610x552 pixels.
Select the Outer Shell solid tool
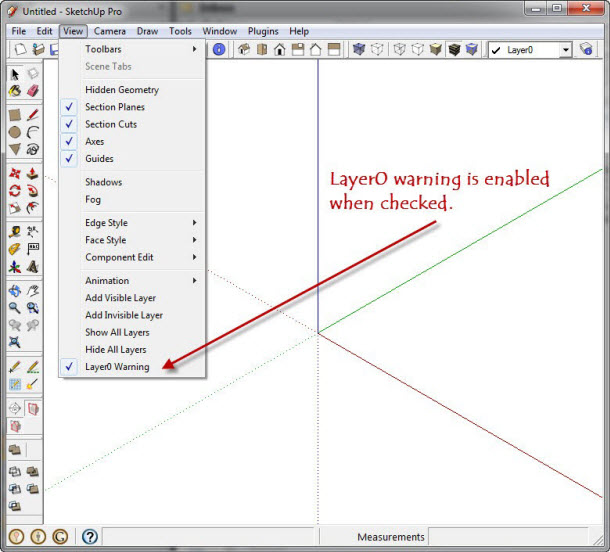[15, 450]
